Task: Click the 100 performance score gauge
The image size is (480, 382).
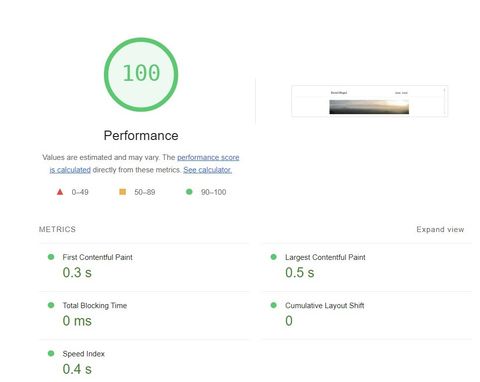Action: 141,74
